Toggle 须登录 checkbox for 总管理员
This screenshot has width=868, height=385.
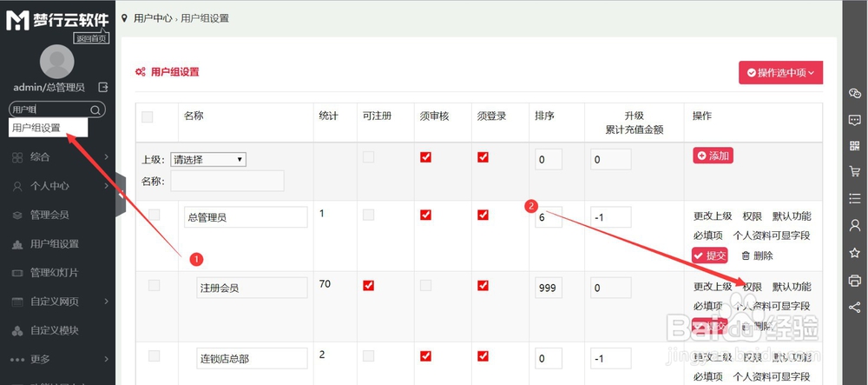(483, 215)
